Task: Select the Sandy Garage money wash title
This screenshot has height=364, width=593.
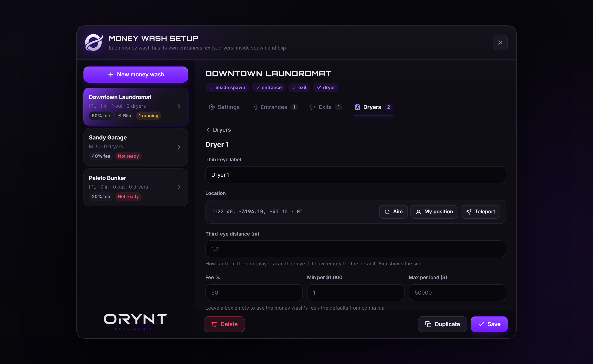Action: point(108,138)
